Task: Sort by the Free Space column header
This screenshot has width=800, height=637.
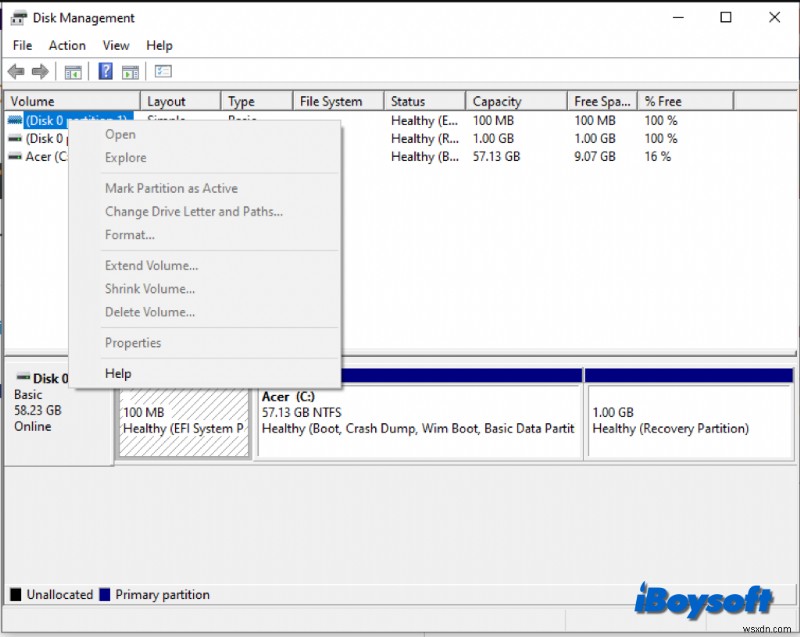Action: (x=603, y=101)
